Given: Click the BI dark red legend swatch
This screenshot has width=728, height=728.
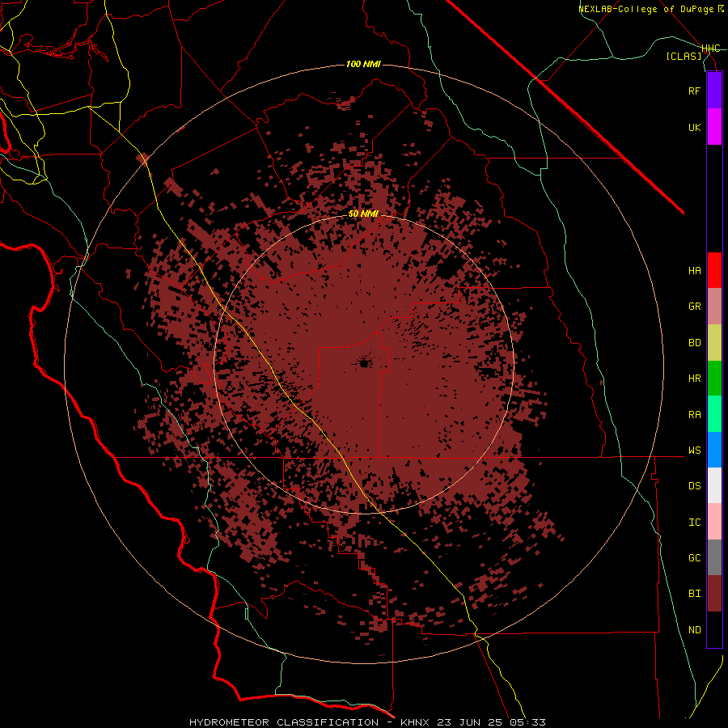Looking at the screenshot, I should tap(714, 594).
